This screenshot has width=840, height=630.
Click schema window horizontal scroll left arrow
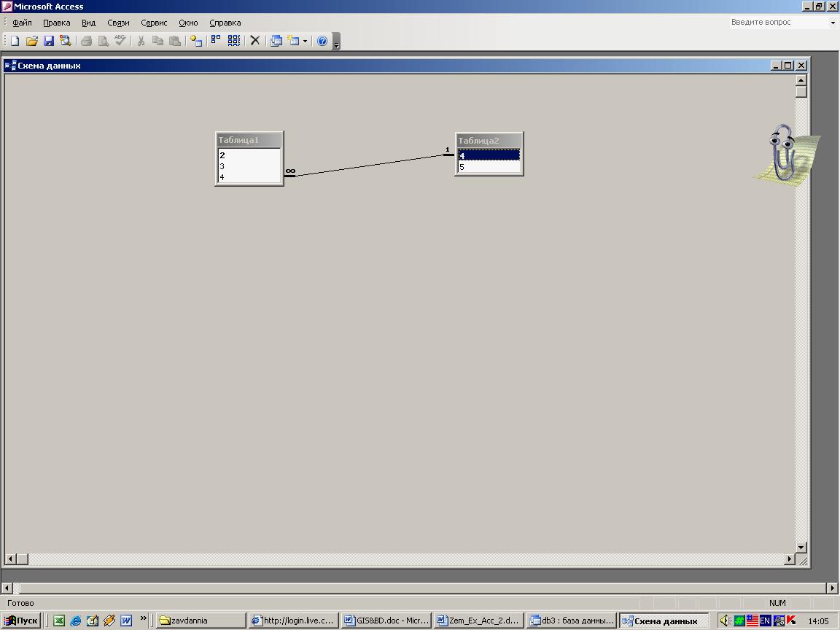(10, 559)
